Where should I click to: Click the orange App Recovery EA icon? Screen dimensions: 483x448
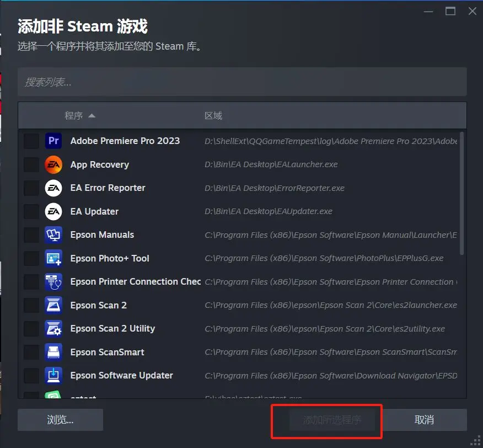click(53, 164)
